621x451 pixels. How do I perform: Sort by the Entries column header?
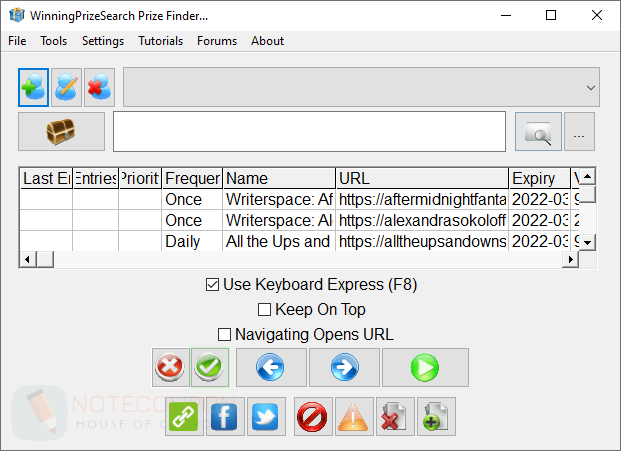pyautogui.click(x=96, y=178)
